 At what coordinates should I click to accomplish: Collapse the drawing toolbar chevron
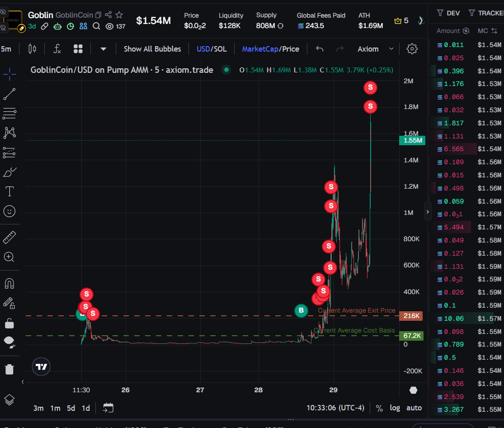click(23, 382)
